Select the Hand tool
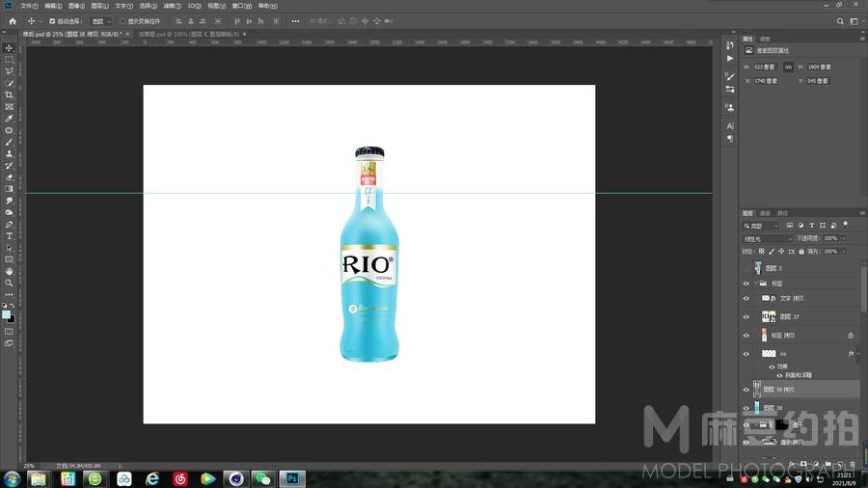This screenshot has height=488, width=868. click(x=9, y=271)
